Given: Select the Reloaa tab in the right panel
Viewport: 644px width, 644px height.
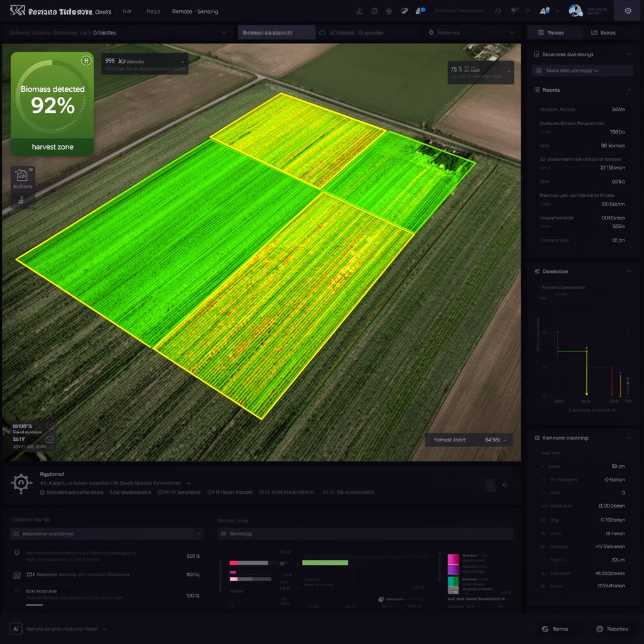Looking at the screenshot, I should 555,33.
